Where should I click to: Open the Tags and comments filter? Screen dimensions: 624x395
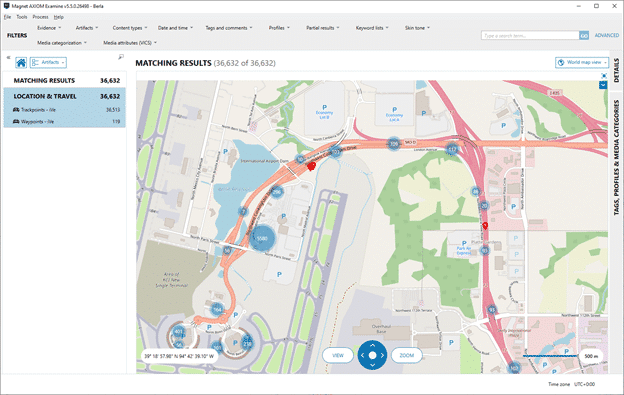pyautogui.click(x=229, y=28)
